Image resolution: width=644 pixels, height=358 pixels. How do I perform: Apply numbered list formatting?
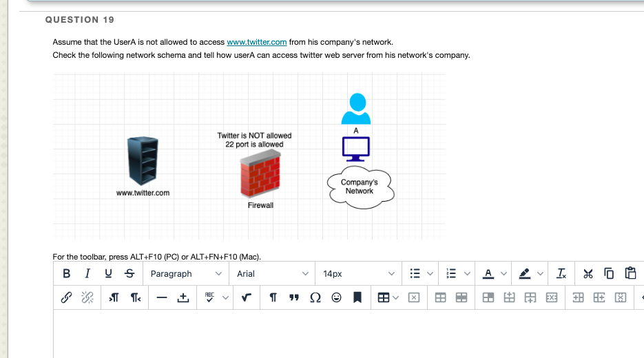tap(451, 273)
